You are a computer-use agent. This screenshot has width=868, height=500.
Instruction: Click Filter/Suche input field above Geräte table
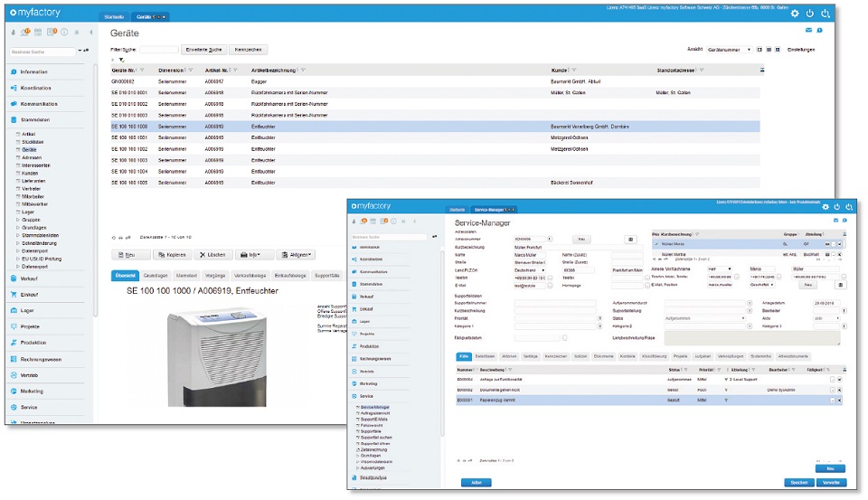coord(159,50)
